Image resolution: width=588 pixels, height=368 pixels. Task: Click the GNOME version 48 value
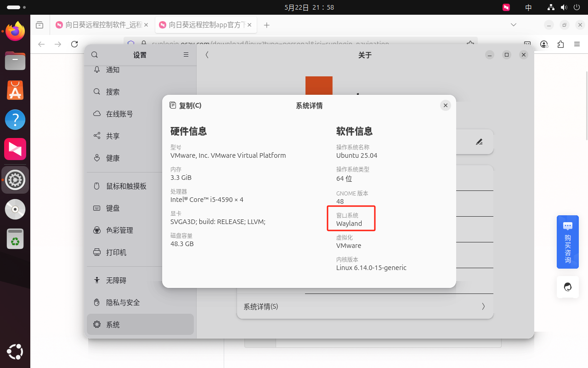click(340, 201)
